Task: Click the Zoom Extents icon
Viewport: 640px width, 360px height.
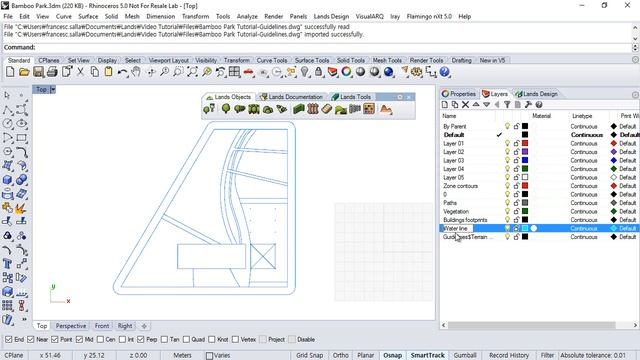Action: click(192, 72)
